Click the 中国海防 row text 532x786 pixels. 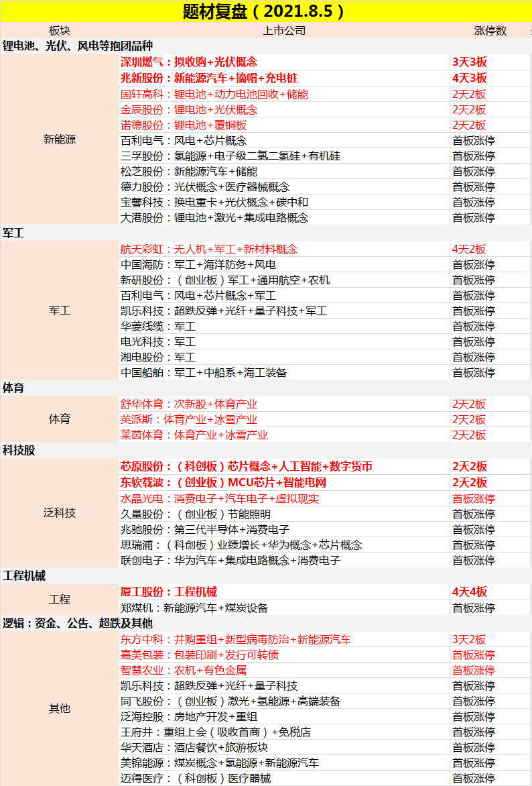click(x=198, y=265)
